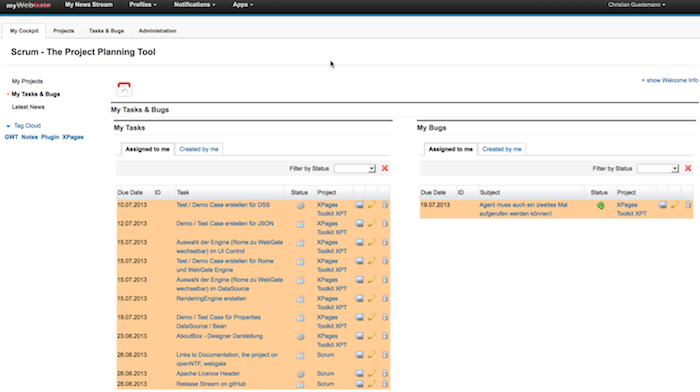Delete the 'Agent muss auch' bug via trash
The height and width of the screenshot is (392, 700).
pyautogui.click(x=688, y=205)
